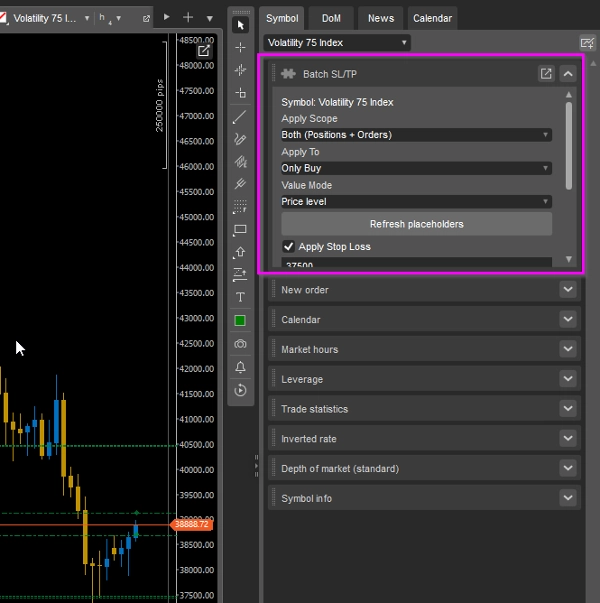
Task: Open price alerts bell icon
Action: 240,367
